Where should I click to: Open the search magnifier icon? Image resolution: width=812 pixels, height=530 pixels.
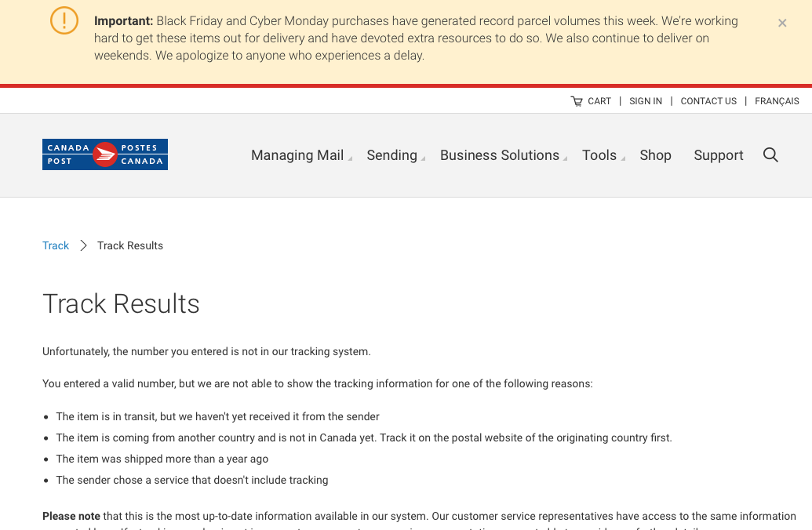click(x=770, y=154)
